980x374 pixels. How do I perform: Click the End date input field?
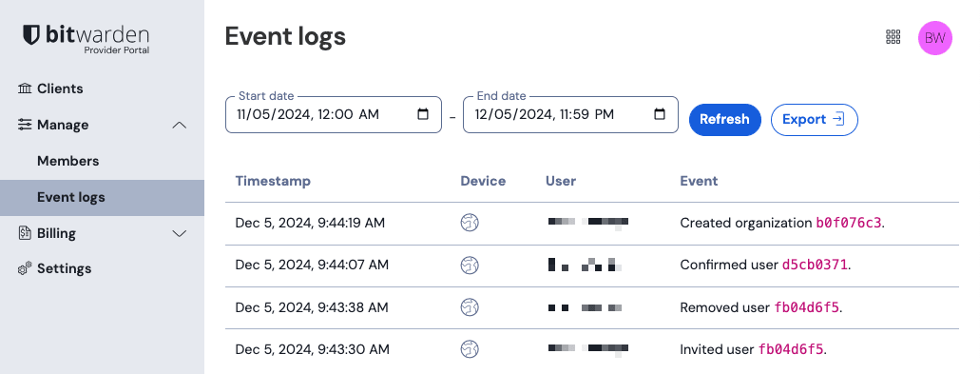570,114
